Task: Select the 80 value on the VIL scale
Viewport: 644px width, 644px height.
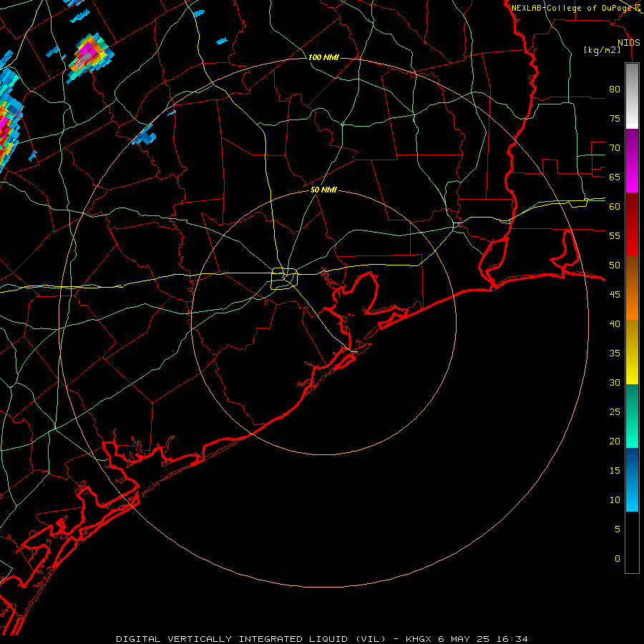Action: coord(615,89)
